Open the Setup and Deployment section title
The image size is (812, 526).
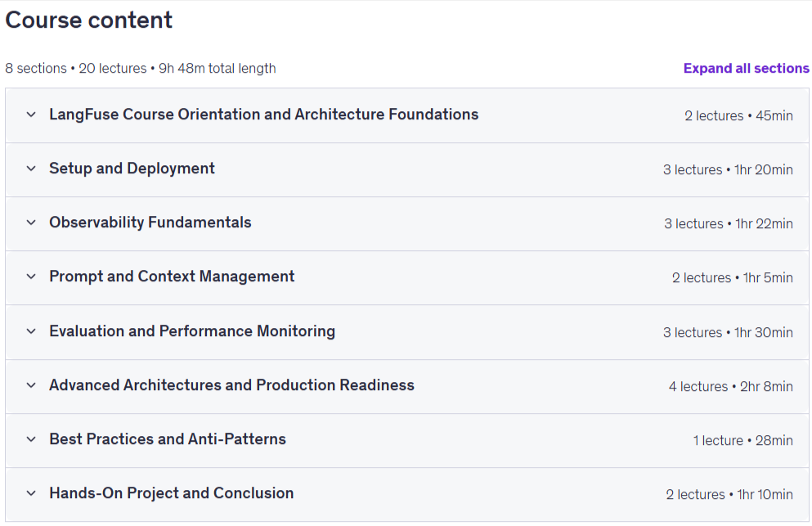(x=132, y=169)
